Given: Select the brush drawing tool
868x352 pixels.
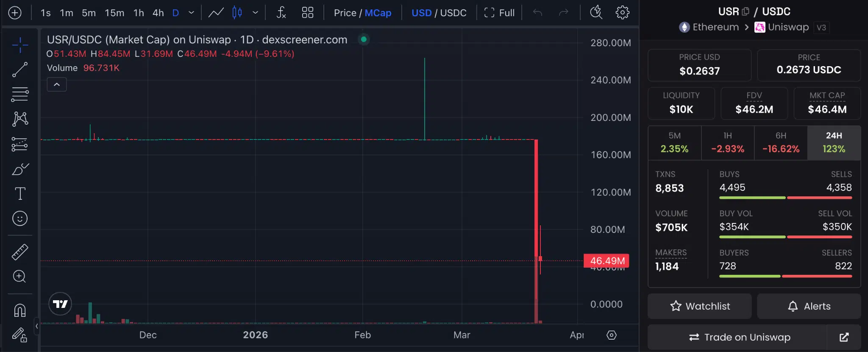Looking at the screenshot, I should tap(19, 169).
